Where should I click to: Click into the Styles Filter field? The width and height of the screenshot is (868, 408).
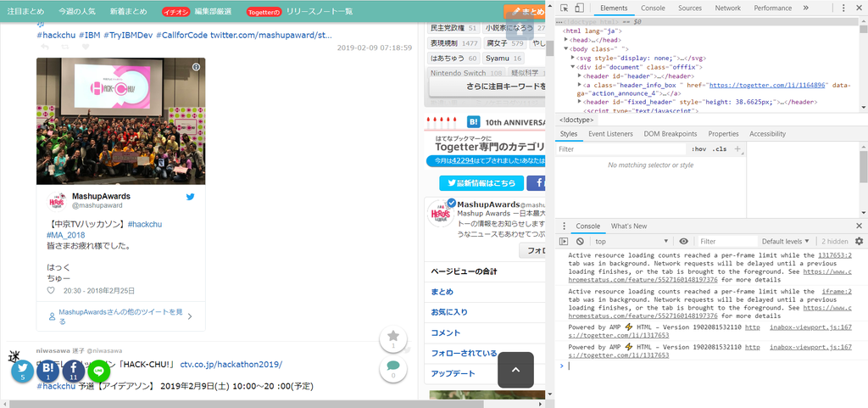pyautogui.click(x=621, y=149)
